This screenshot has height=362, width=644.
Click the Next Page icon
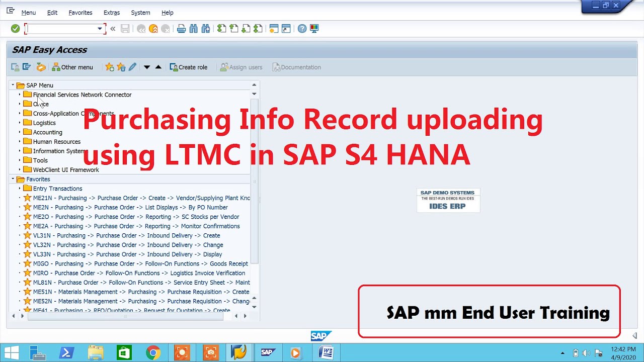(246, 29)
